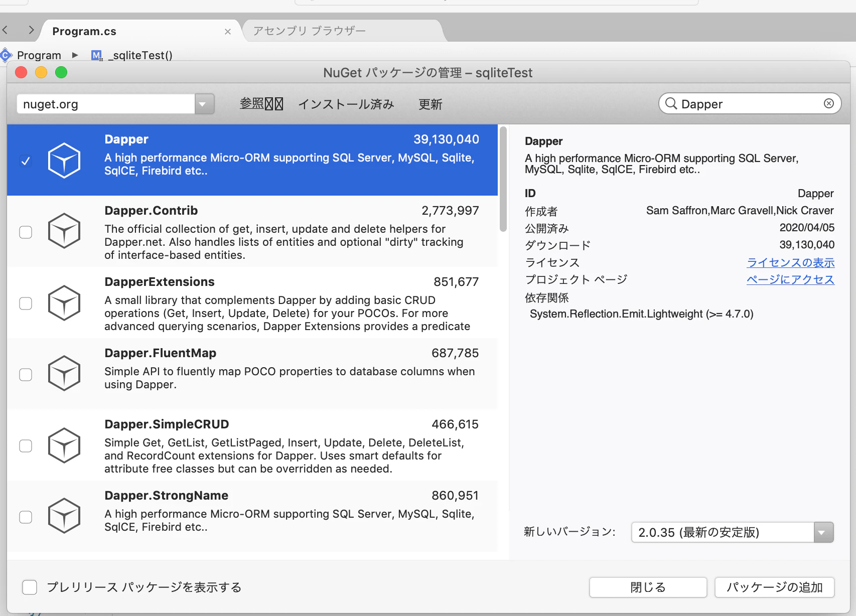
Task: Click the DapperExtensions package cube icon
Action: click(x=64, y=303)
